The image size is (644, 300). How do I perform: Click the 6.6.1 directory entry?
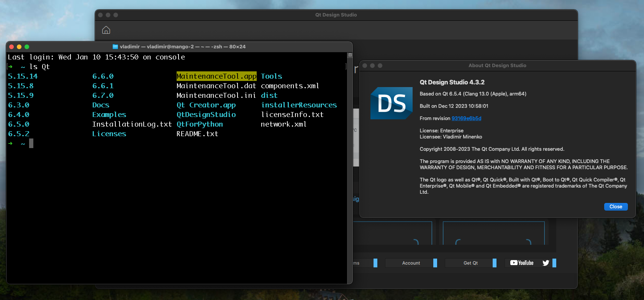(103, 86)
